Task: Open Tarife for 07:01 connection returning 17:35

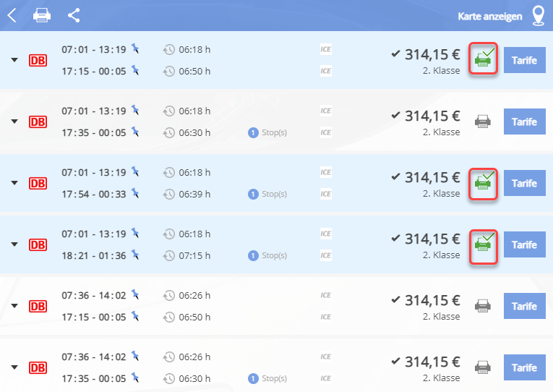Action: click(524, 122)
